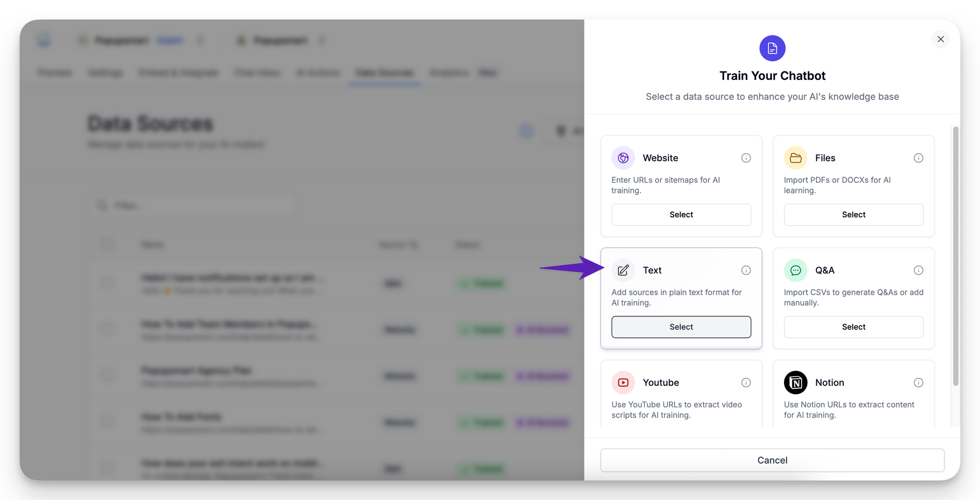980x500 pixels.
Task: Click the 'Q&A' card title
Action: 825,270
